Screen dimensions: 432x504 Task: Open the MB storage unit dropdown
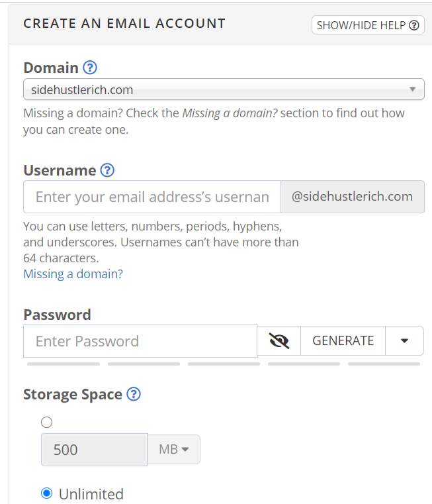click(174, 449)
